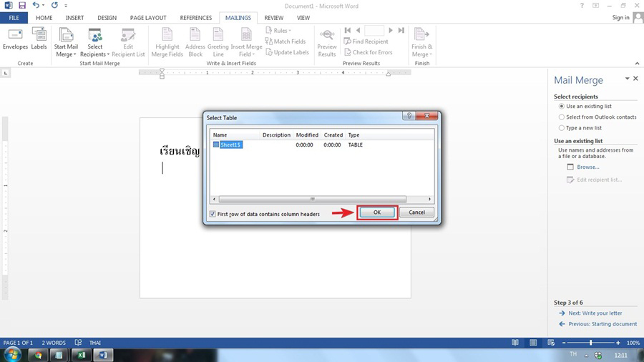Select Type a new list radio

[x=562, y=128]
